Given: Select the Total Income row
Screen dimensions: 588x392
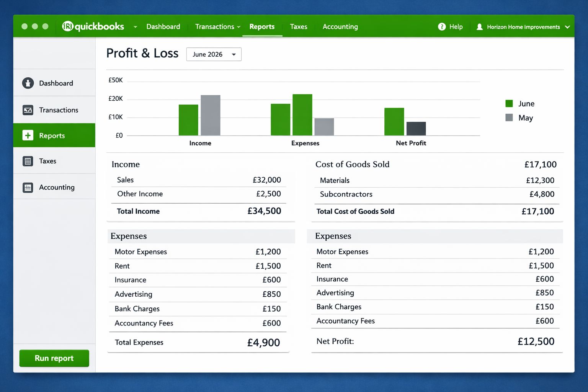Looking at the screenshot, I should 199,211.
